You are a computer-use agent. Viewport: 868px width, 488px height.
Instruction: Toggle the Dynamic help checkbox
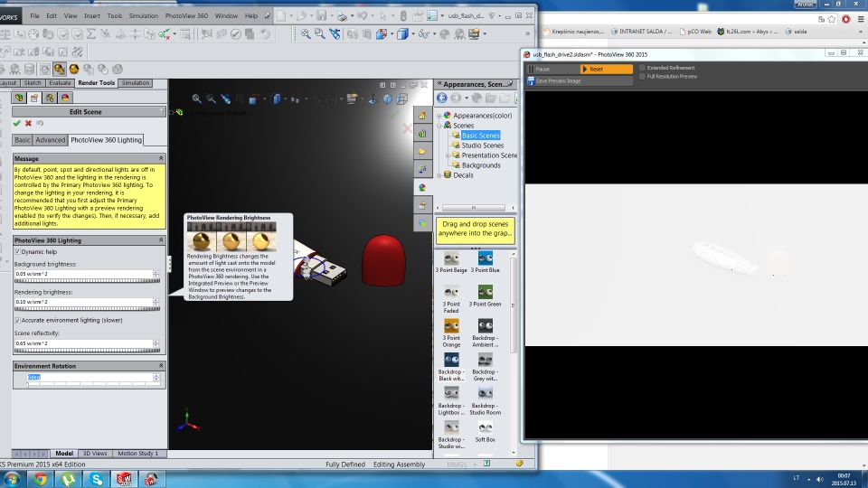tap(18, 252)
